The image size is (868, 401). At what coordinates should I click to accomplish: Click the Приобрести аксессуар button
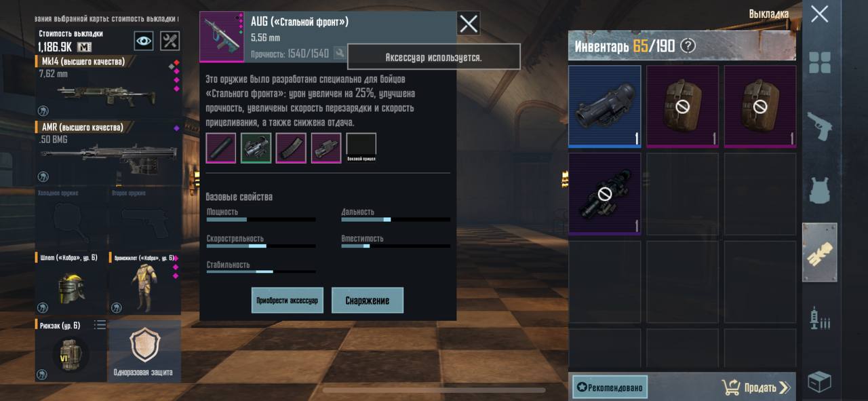(x=287, y=301)
